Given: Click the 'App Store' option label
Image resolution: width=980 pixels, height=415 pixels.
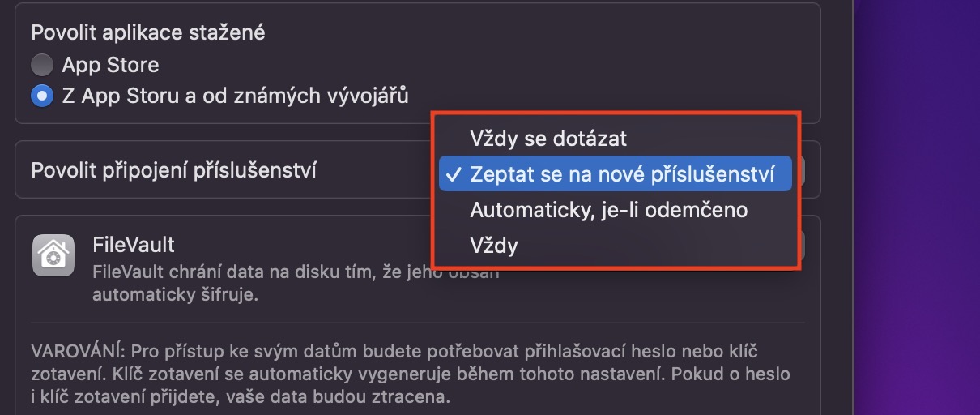Looking at the screenshot, I should pos(110,65).
